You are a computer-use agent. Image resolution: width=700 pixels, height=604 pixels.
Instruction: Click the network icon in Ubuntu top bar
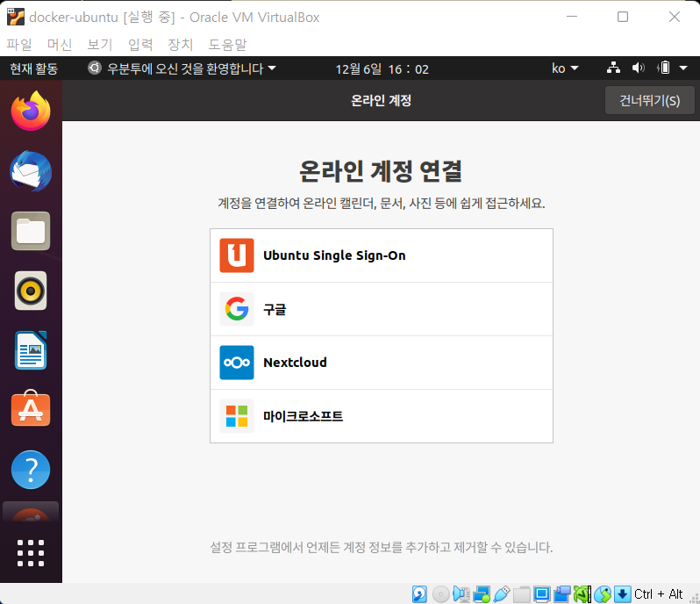[x=613, y=68]
